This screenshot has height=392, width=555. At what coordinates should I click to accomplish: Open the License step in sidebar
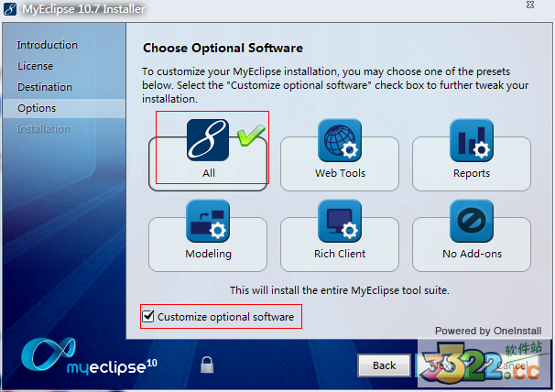click(x=35, y=66)
